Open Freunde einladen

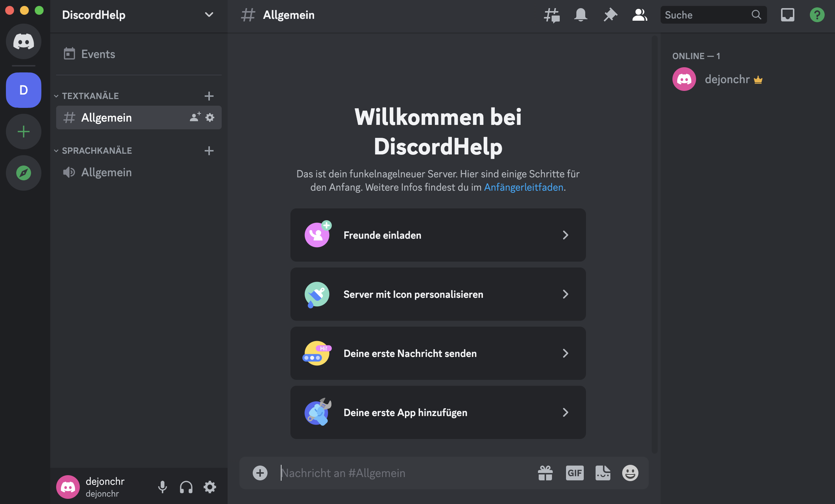pyautogui.click(x=438, y=235)
